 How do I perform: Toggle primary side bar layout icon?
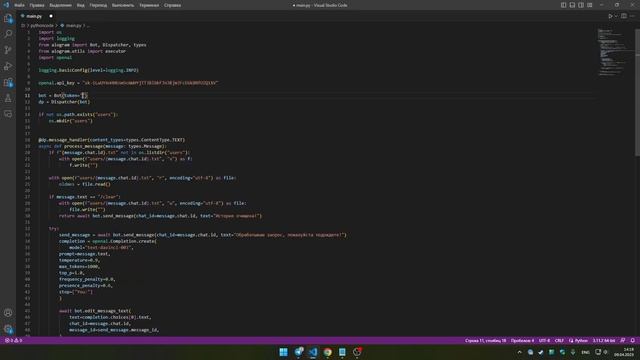[563, 5]
